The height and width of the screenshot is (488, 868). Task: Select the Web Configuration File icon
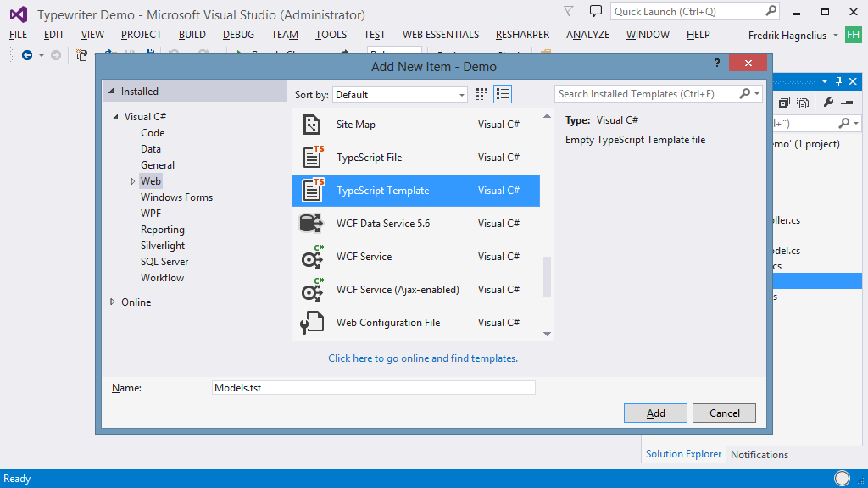pos(312,323)
